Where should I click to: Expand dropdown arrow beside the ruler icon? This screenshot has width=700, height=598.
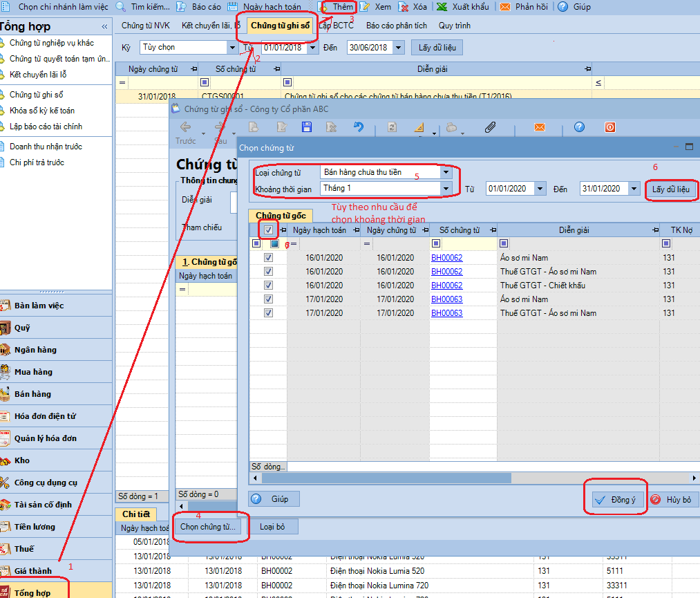434,133
